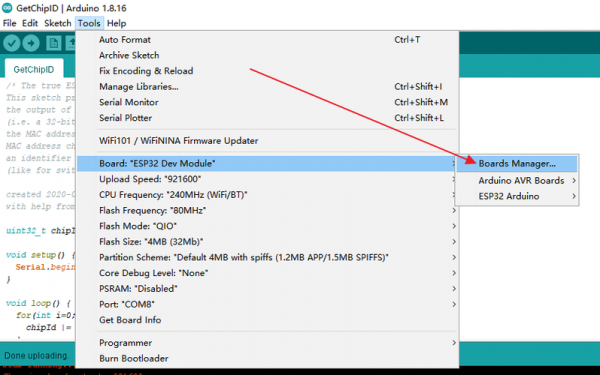Launch the Serial Monitor
This screenshot has width=600, height=375.
[x=267, y=102]
